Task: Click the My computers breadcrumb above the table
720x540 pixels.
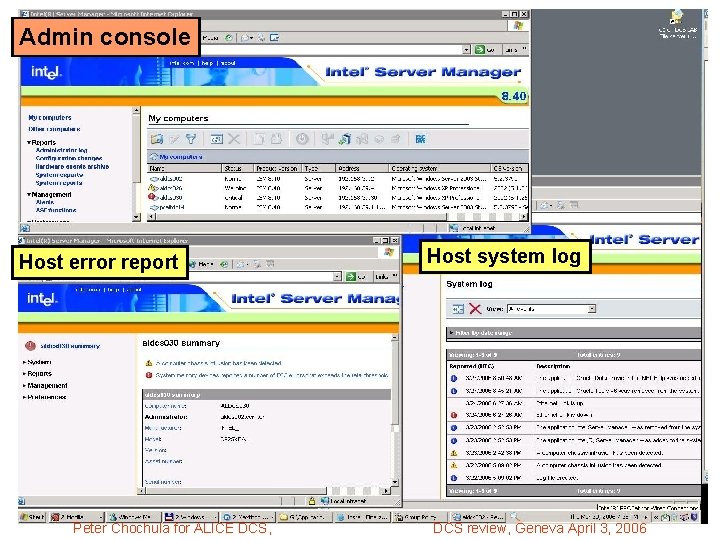Action: [180, 157]
